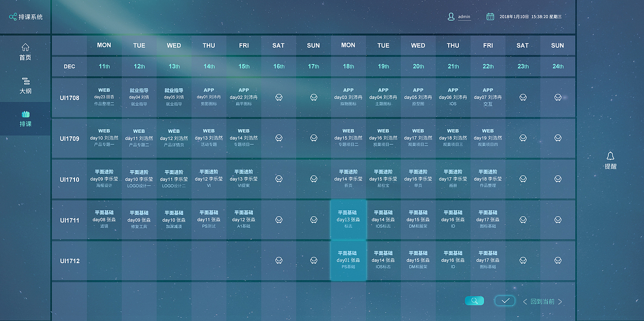This screenshot has width=644, height=321.
Task: Click the 排课系统 logo icon
Action: tap(13, 17)
